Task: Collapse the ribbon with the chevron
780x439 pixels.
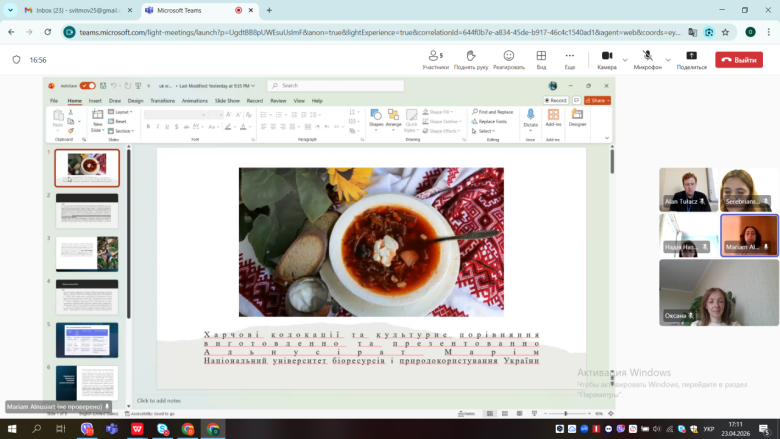Action: point(607,138)
